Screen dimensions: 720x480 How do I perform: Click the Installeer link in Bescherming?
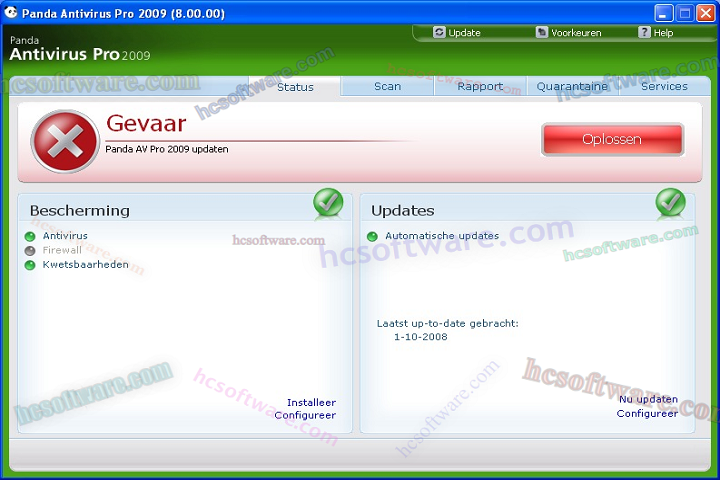tap(311, 402)
